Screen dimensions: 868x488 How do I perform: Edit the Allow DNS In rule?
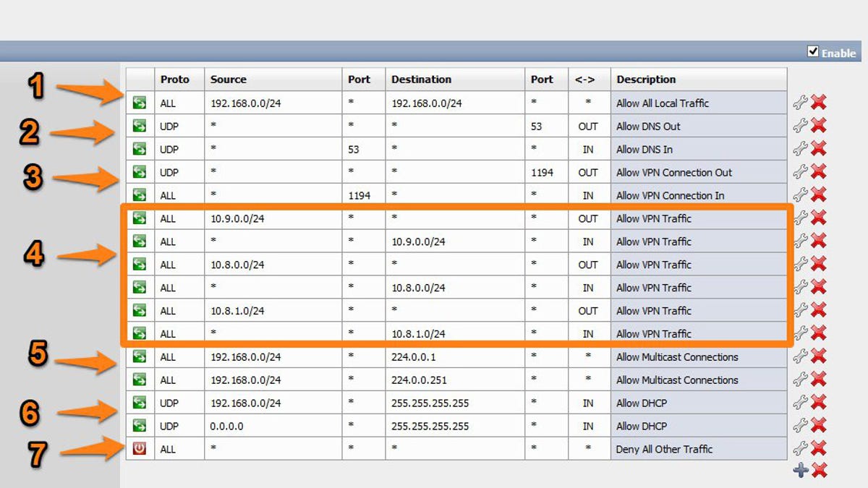(800, 149)
